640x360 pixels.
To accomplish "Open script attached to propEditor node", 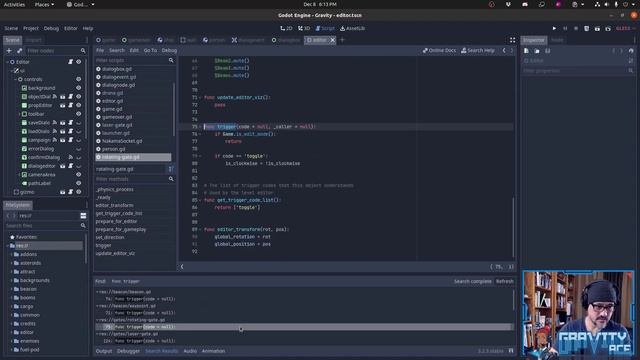I will [x=70, y=105].
